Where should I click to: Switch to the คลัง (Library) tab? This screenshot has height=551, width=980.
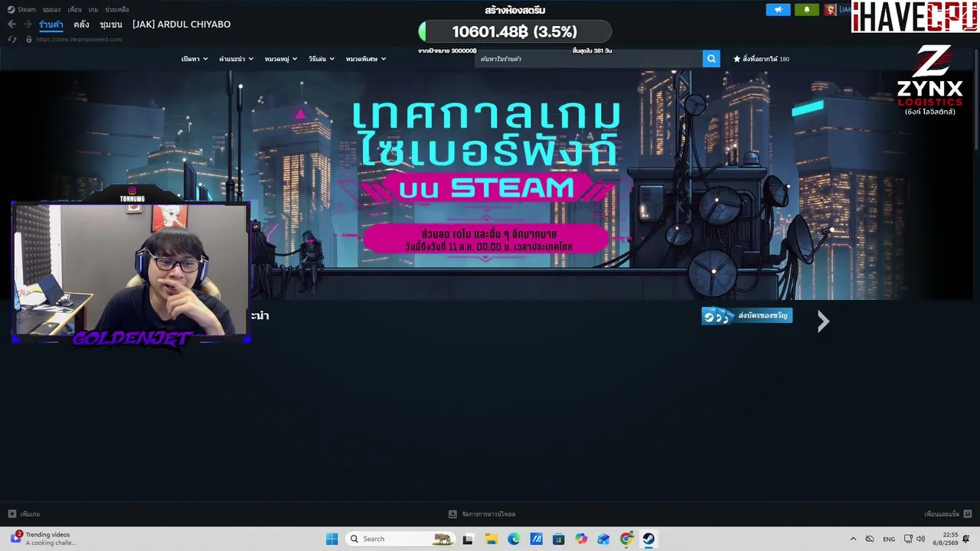[x=81, y=24]
